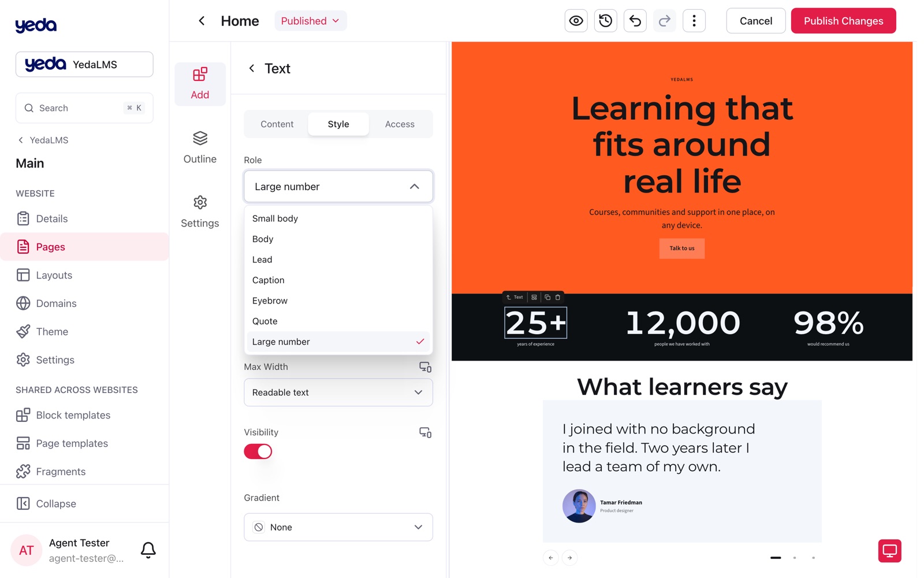Open the Outline panel
The image size is (924, 578).
pos(200,148)
